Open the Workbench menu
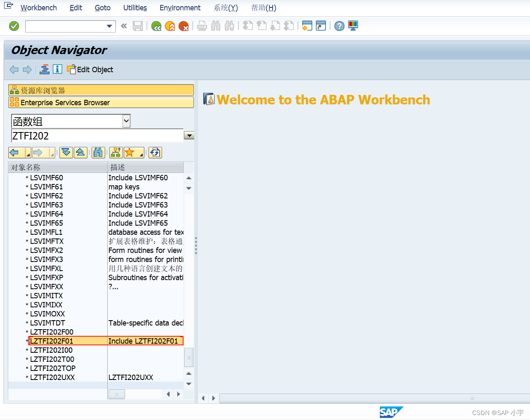 click(x=39, y=8)
